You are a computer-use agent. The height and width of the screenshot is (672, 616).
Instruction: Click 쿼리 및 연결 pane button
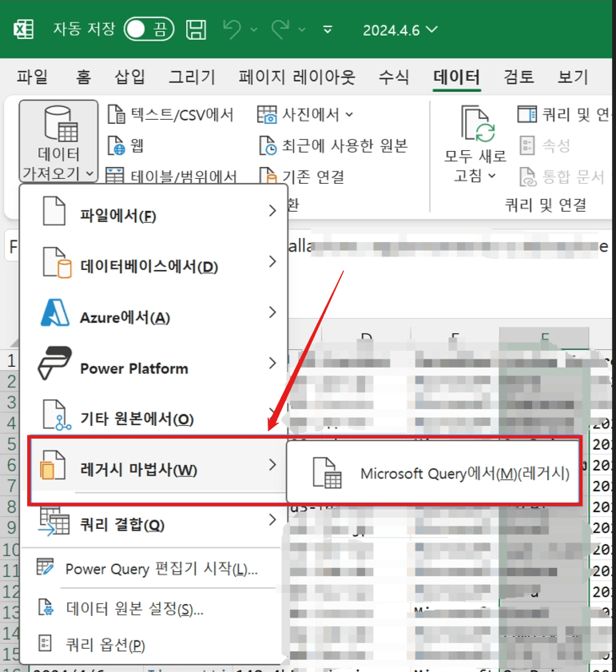pyautogui.click(x=563, y=114)
